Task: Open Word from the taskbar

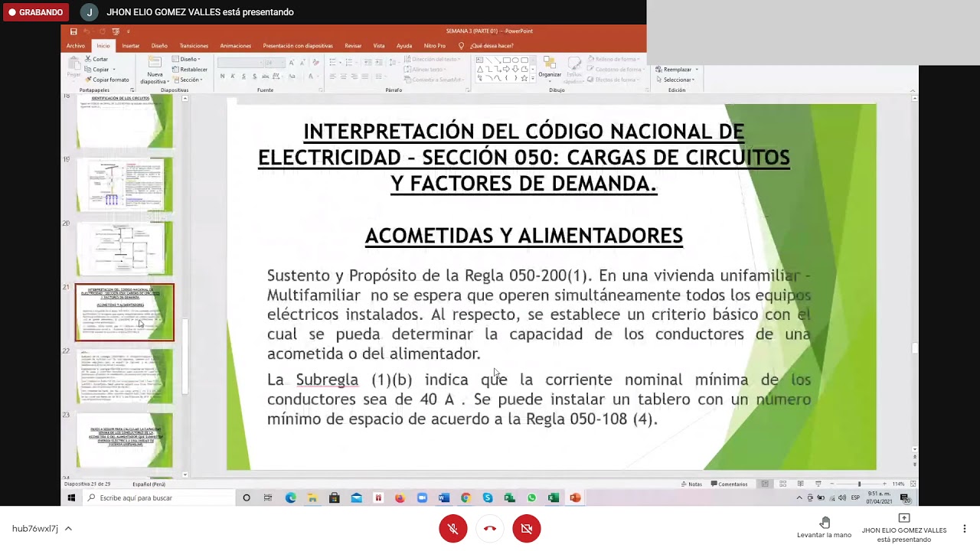Action: tap(443, 498)
